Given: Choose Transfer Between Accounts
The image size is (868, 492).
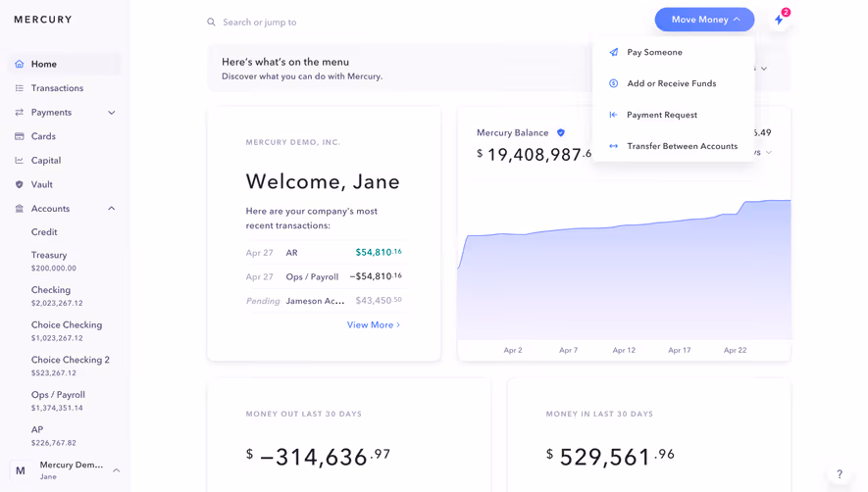Looking at the screenshot, I should (673, 146).
